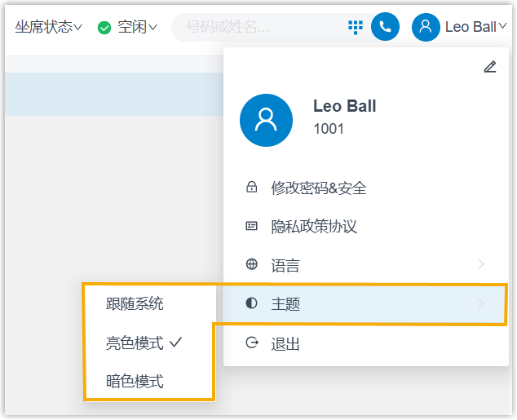Switch to 暗色模式 dark theme
This screenshot has height=420, width=517.
[135, 381]
